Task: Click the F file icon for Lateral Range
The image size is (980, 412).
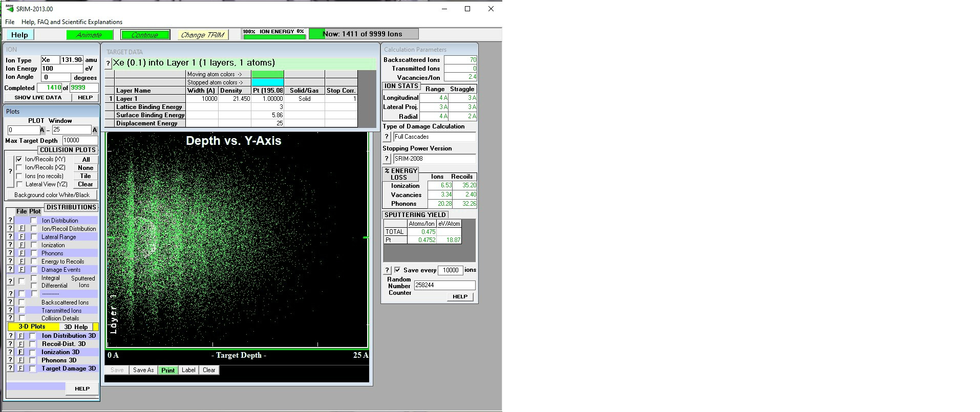Action: [x=22, y=236]
